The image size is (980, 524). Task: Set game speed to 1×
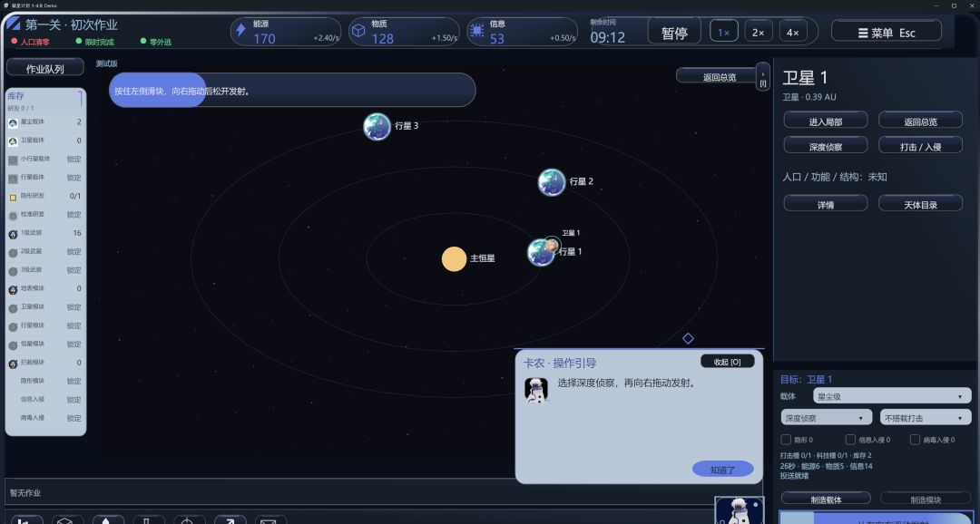(x=724, y=32)
